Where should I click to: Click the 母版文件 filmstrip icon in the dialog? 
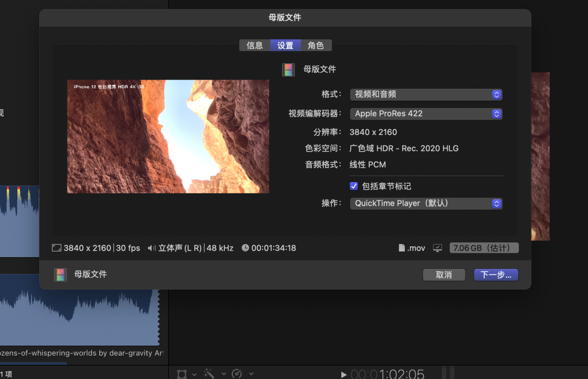[288, 70]
